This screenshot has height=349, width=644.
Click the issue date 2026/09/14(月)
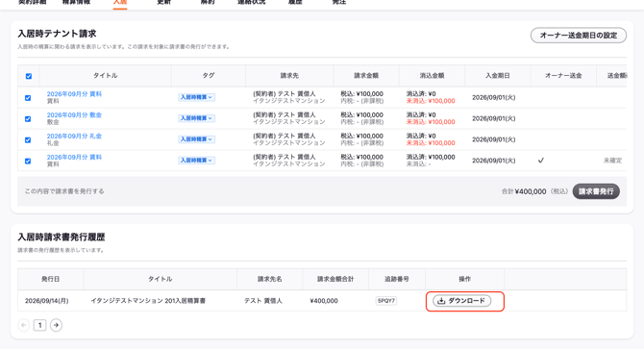47,301
